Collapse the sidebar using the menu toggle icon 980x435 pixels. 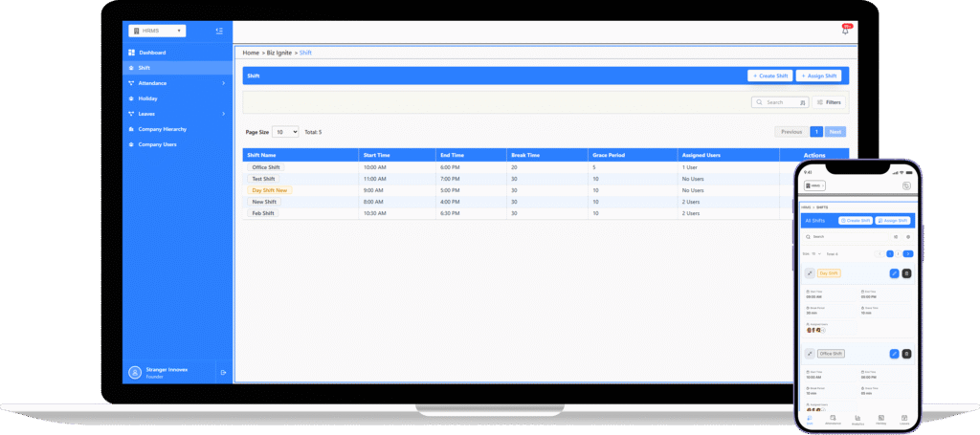(219, 31)
